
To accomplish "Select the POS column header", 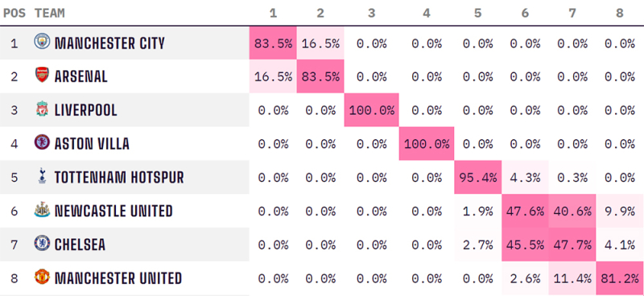I will 14,13.
